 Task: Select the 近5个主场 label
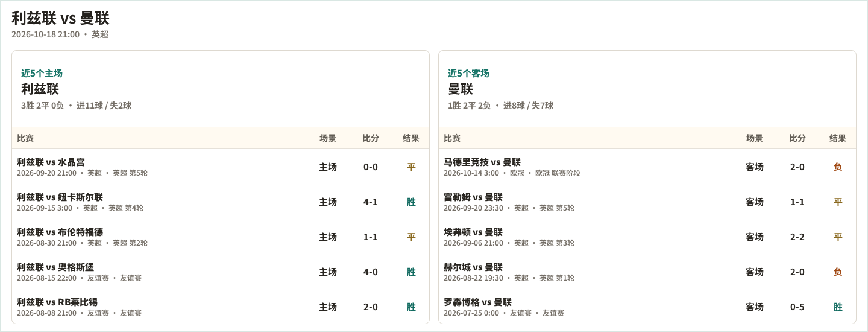[42, 73]
